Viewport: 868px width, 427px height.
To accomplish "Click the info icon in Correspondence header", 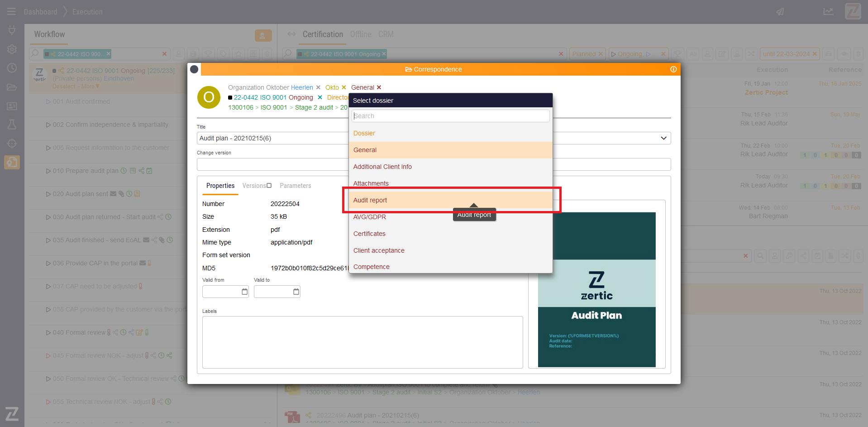I will coord(673,69).
